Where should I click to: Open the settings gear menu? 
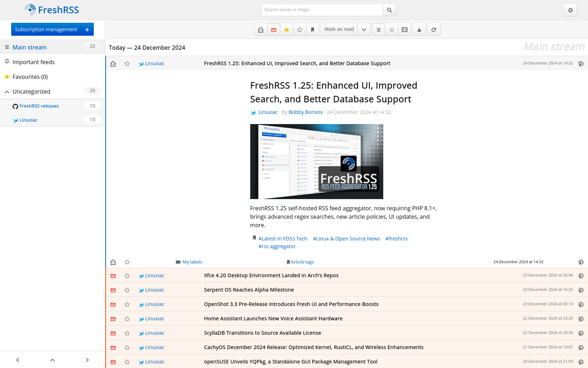point(570,10)
